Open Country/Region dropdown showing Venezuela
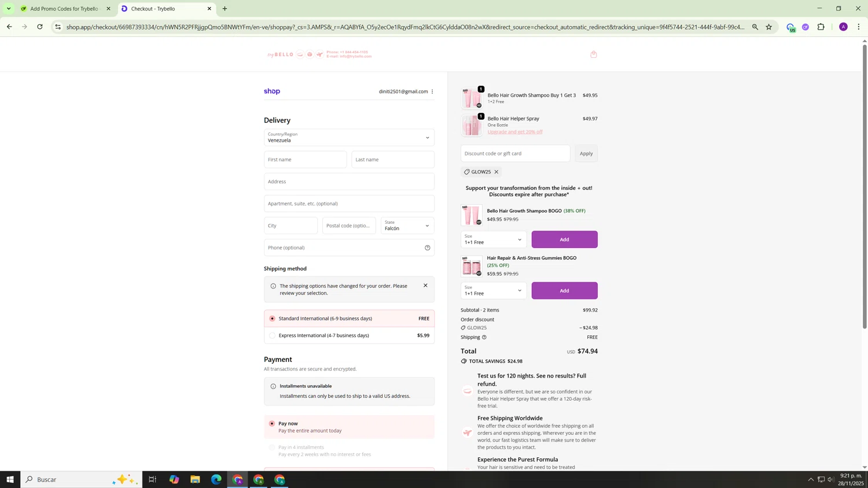 tap(349, 138)
